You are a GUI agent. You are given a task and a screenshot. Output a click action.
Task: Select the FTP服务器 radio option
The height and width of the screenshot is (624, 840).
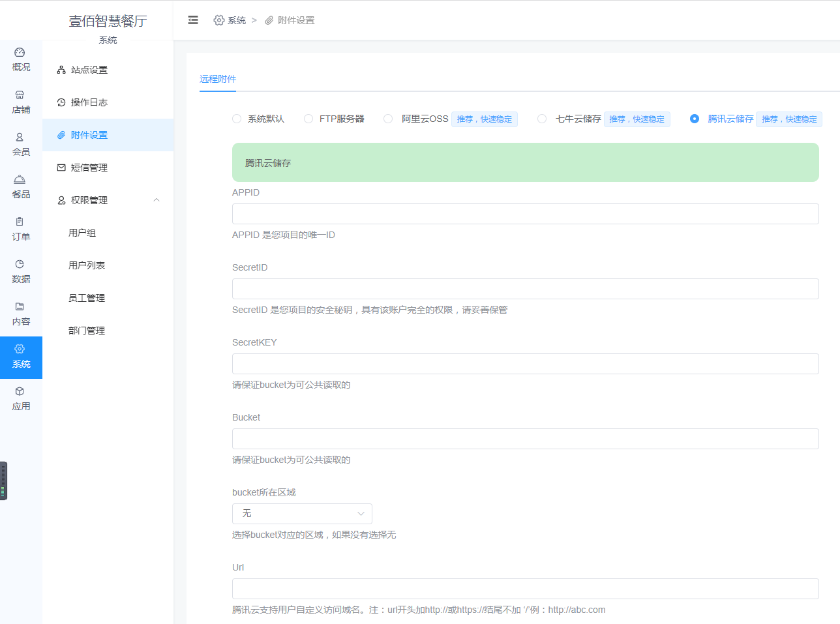click(308, 119)
